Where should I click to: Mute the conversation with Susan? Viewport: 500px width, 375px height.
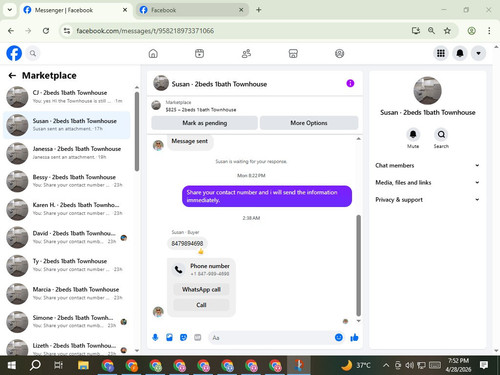coord(413,134)
